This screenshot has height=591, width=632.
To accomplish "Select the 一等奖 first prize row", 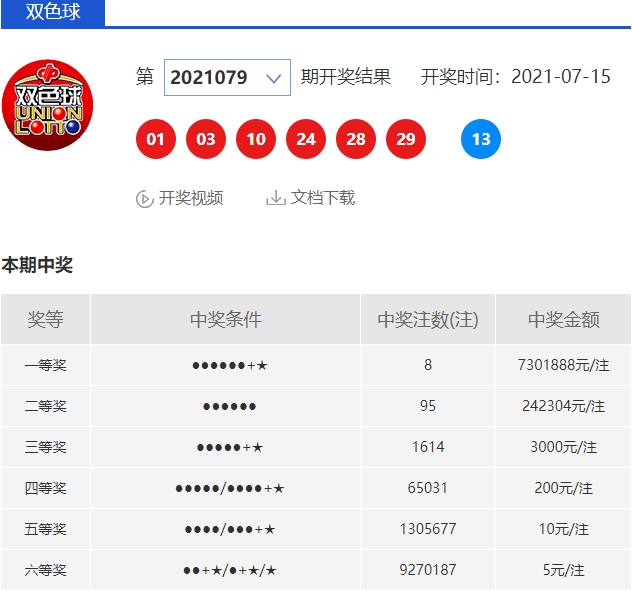I will 45,366.
